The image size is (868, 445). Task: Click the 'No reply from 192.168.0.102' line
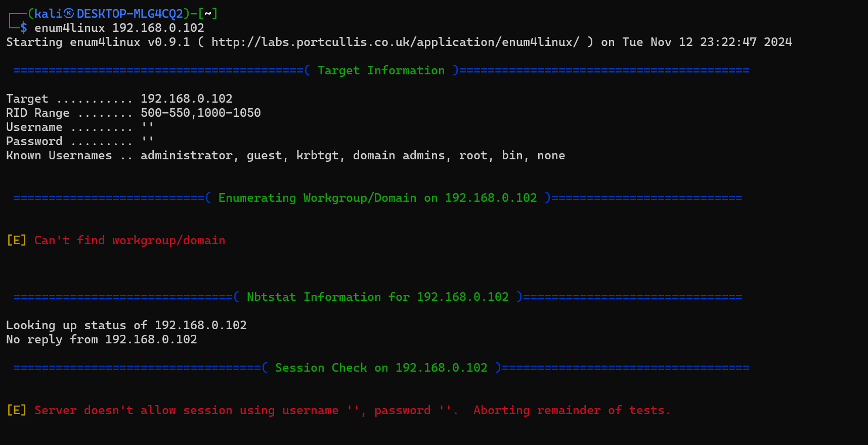point(102,340)
